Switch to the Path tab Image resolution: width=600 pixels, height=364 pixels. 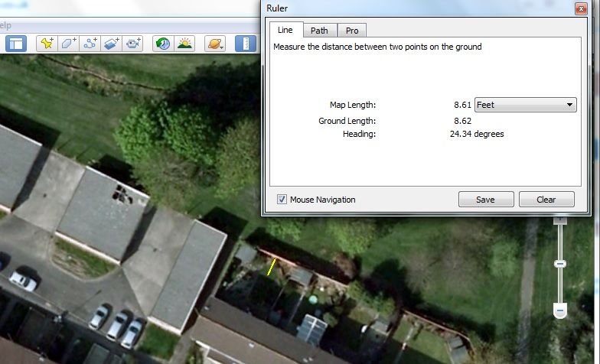click(x=320, y=31)
